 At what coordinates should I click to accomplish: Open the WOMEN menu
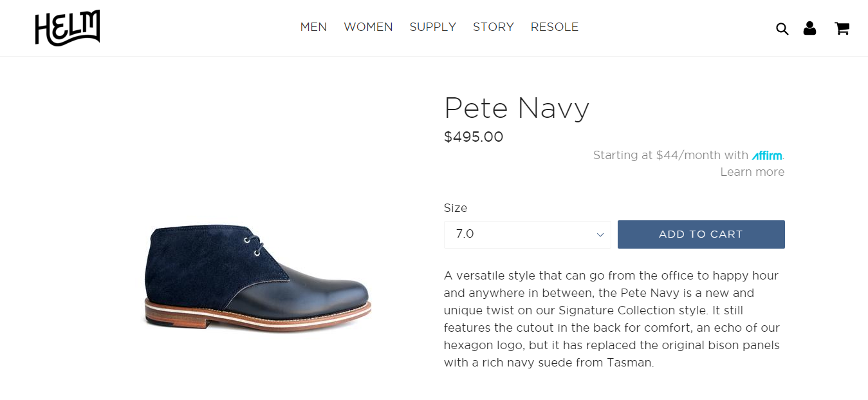point(368,27)
